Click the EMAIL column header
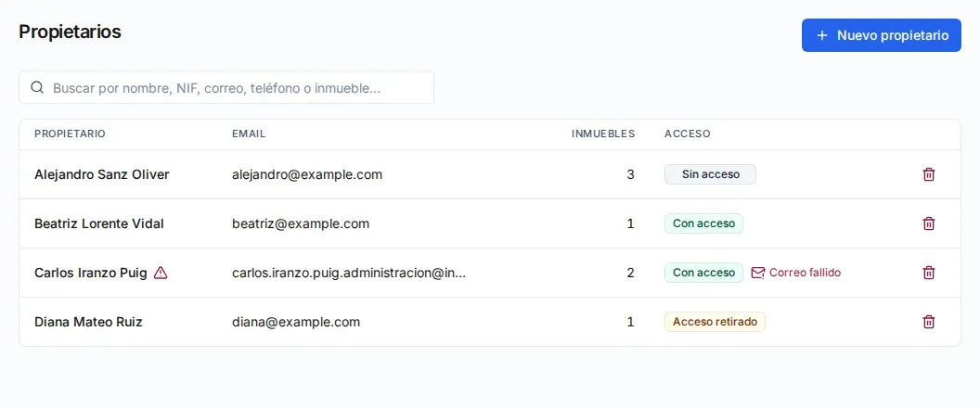 [x=249, y=134]
